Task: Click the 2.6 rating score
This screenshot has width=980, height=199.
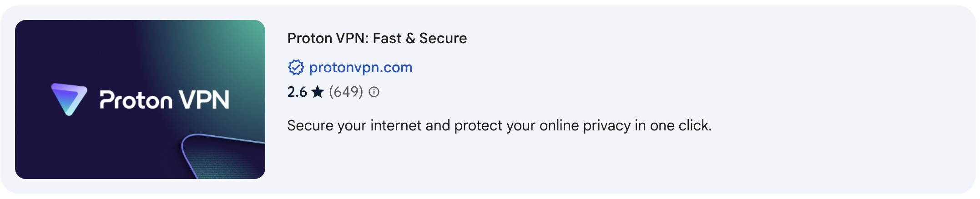Action: 297,92
